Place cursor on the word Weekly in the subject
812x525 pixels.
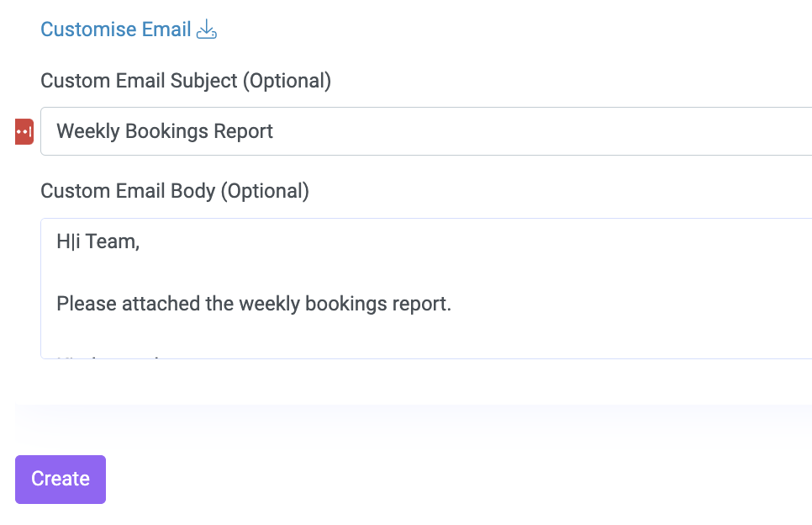click(x=88, y=131)
